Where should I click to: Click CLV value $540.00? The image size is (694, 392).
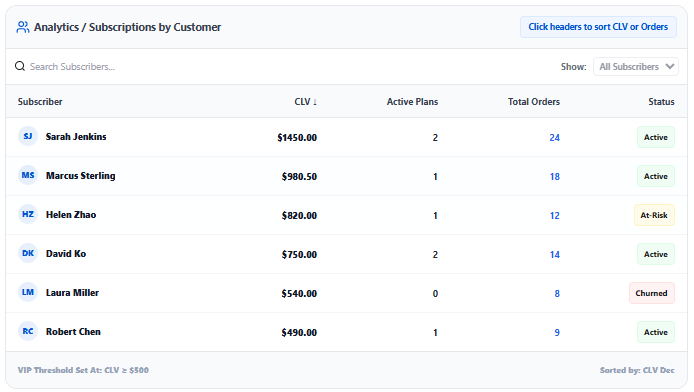click(x=299, y=293)
